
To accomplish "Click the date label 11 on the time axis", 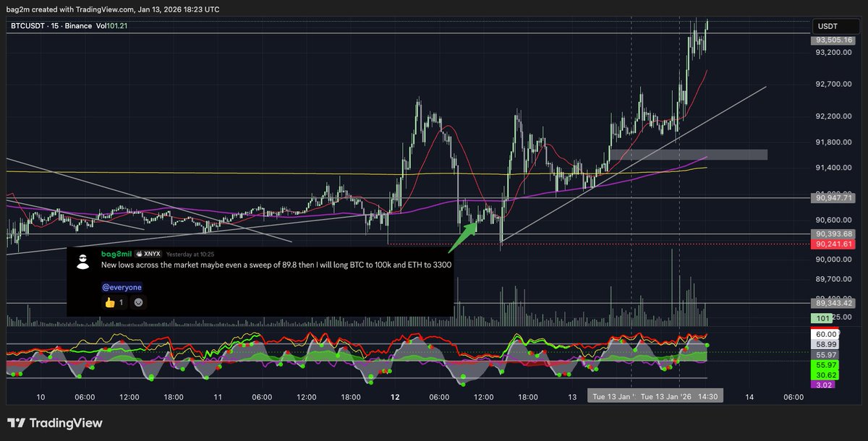I will pyautogui.click(x=218, y=397).
